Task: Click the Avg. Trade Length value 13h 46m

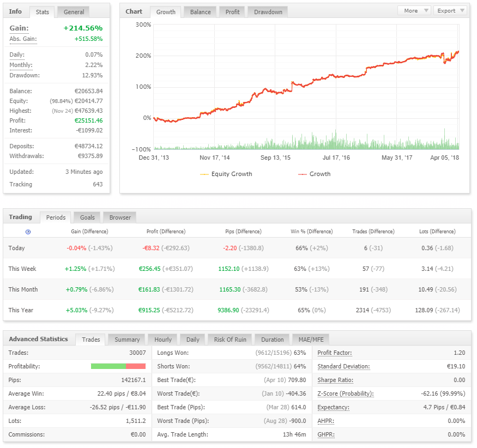Action: [x=294, y=434]
